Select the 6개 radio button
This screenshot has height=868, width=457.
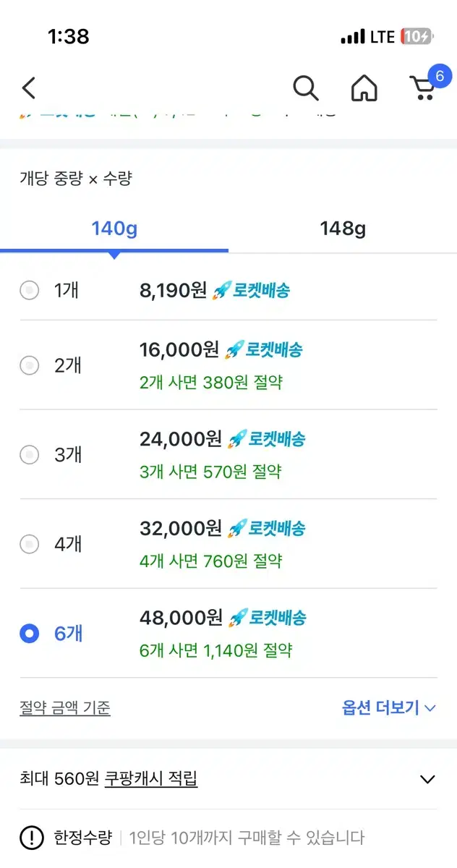click(29, 634)
